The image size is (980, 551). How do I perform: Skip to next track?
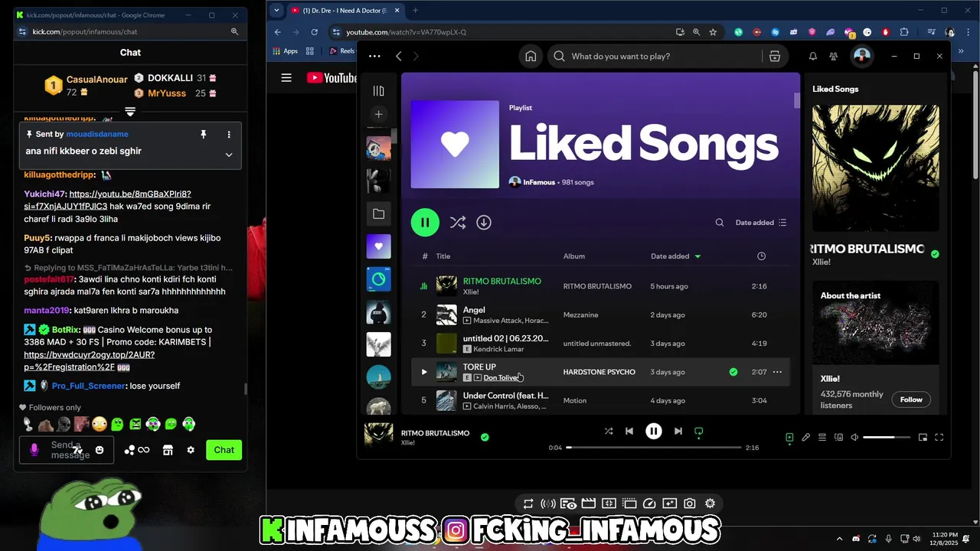click(678, 432)
